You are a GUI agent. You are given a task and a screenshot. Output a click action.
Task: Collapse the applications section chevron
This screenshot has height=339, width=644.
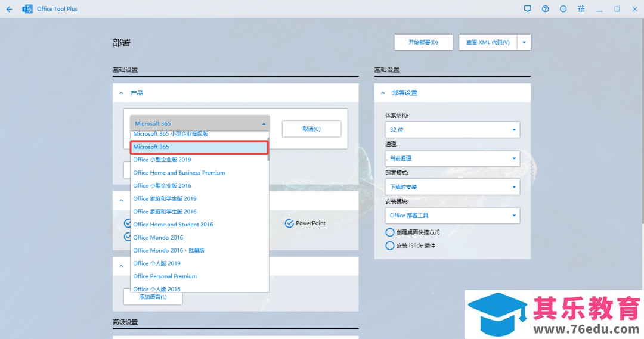point(121,201)
